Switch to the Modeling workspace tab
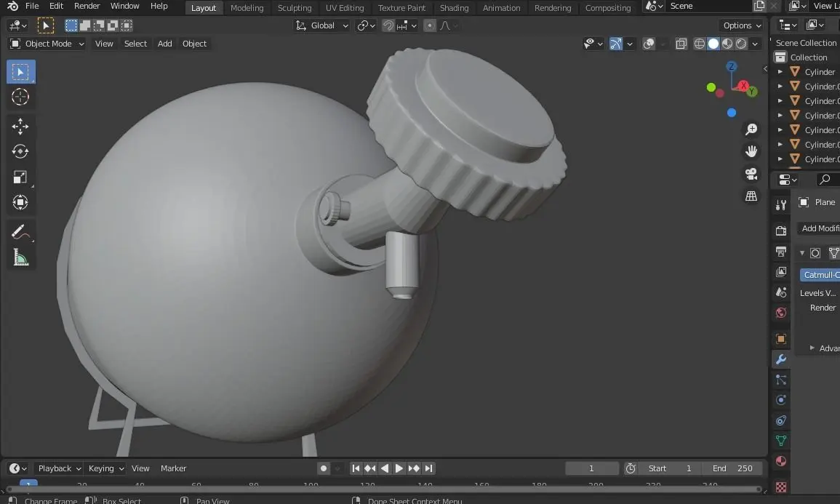The height and width of the screenshot is (504, 840). [247, 8]
